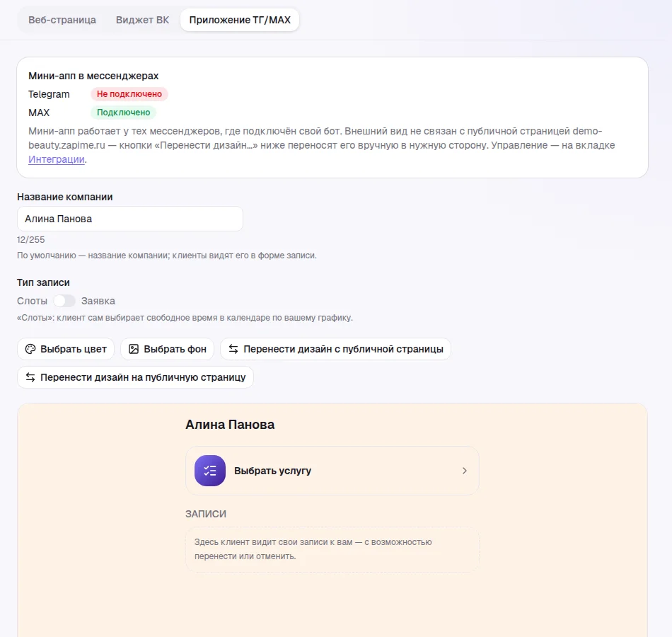This screenshot has width=672, height=637.
Task: Click the palette icon on Выбрать цвет
Action: tap(30, 349)
